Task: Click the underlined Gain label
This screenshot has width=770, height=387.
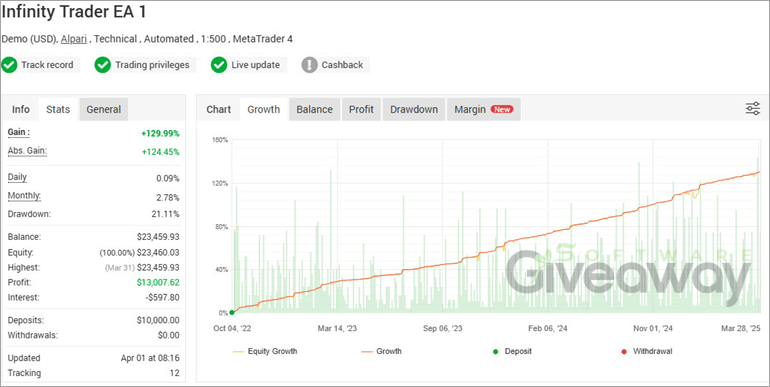Action: click(19, 133)
